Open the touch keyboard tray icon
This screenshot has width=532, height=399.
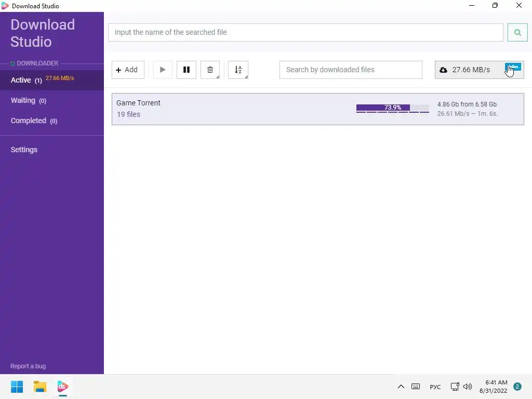416,387
